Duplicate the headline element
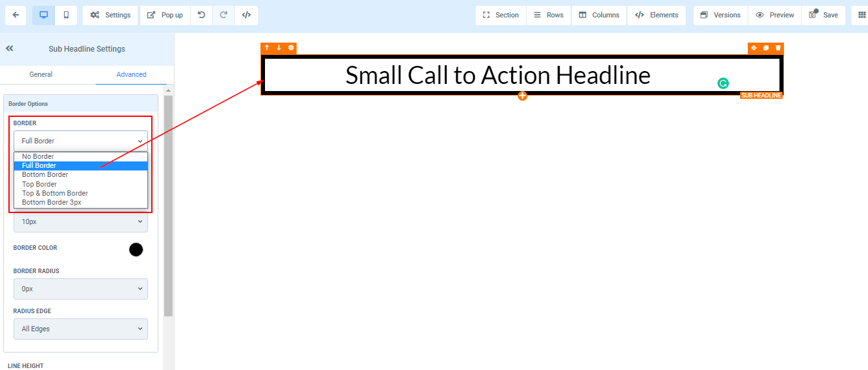 tap(766, 48)
